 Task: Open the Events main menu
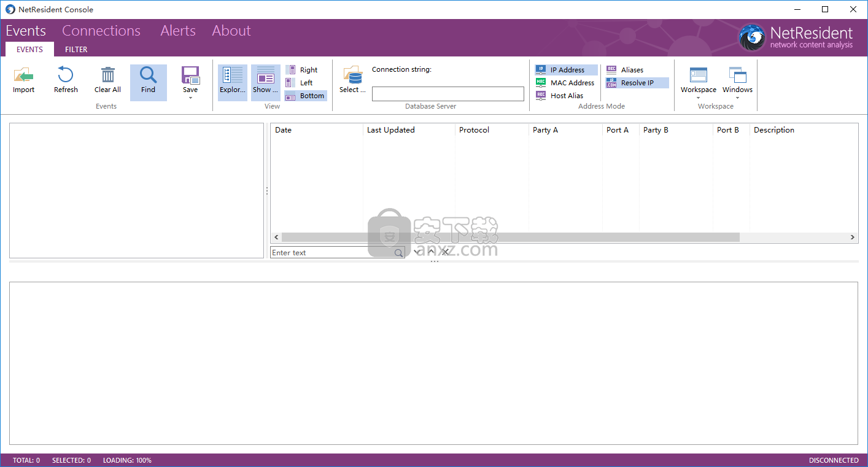pos(26,31)
